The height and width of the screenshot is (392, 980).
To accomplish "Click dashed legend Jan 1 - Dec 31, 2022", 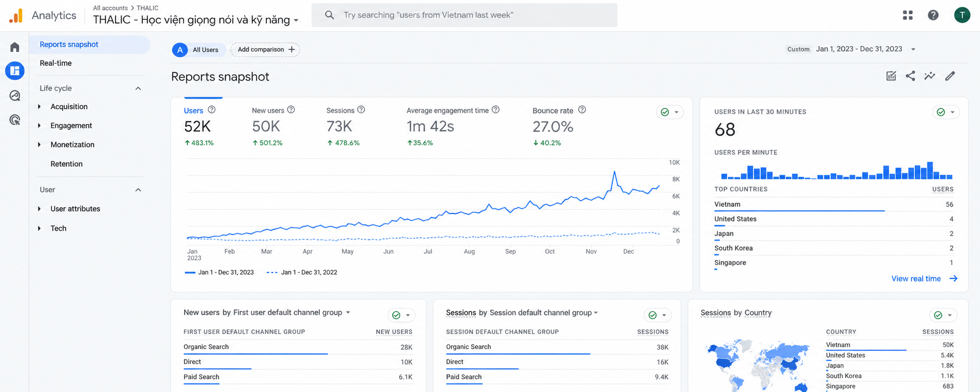I will tap(302, 272).
